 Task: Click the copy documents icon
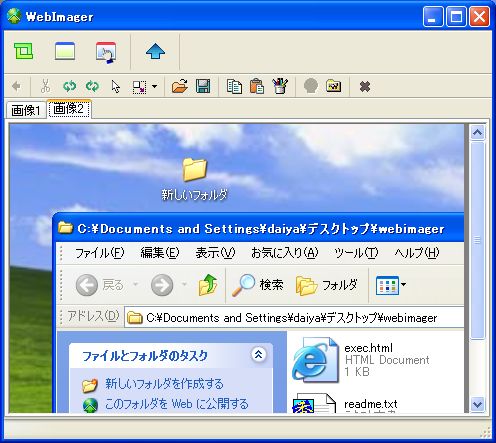[x=234, y=86]
